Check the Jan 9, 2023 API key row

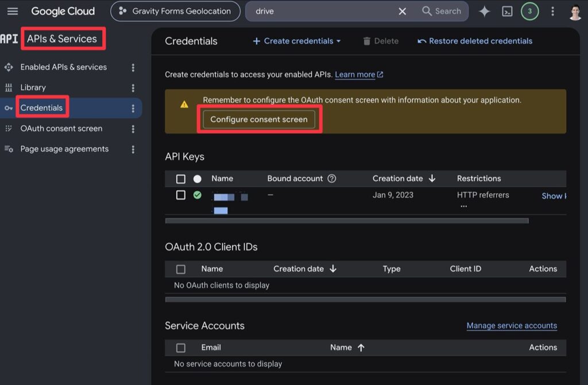181,195
